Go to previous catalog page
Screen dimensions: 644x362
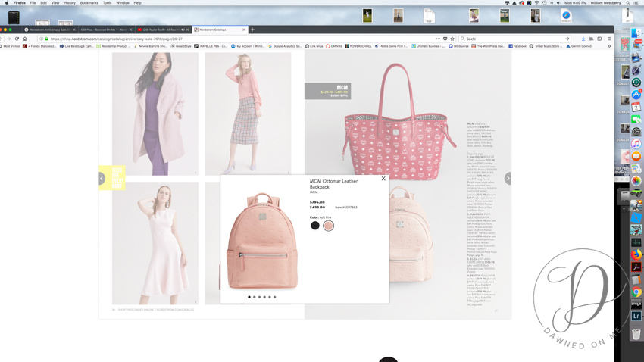pyautogui.click(x=102, y=178)
